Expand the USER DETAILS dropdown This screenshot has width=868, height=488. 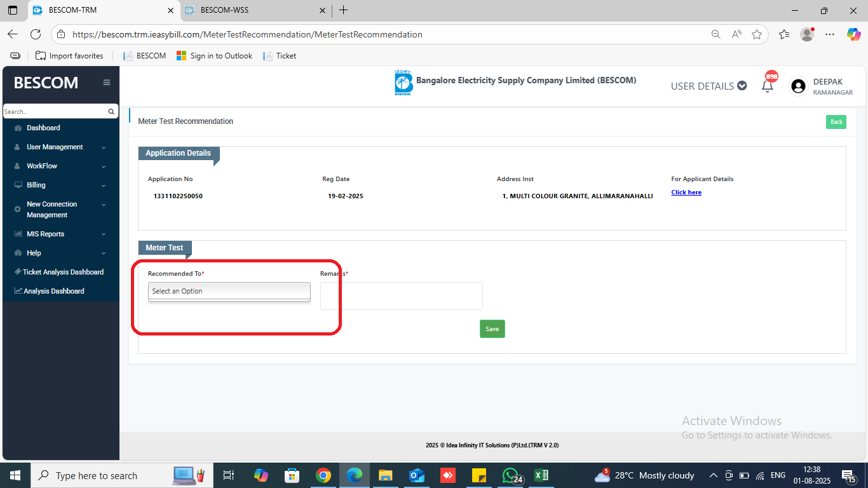709,86
